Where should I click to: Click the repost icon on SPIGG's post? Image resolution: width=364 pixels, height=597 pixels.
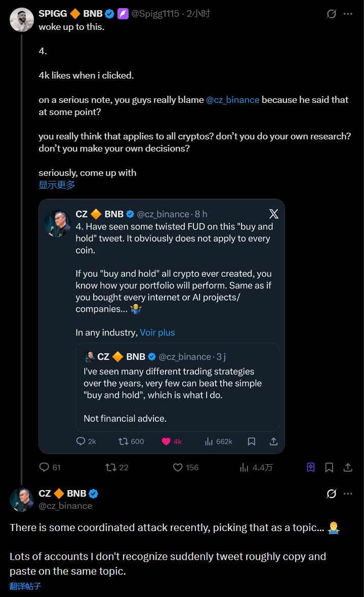111,467
